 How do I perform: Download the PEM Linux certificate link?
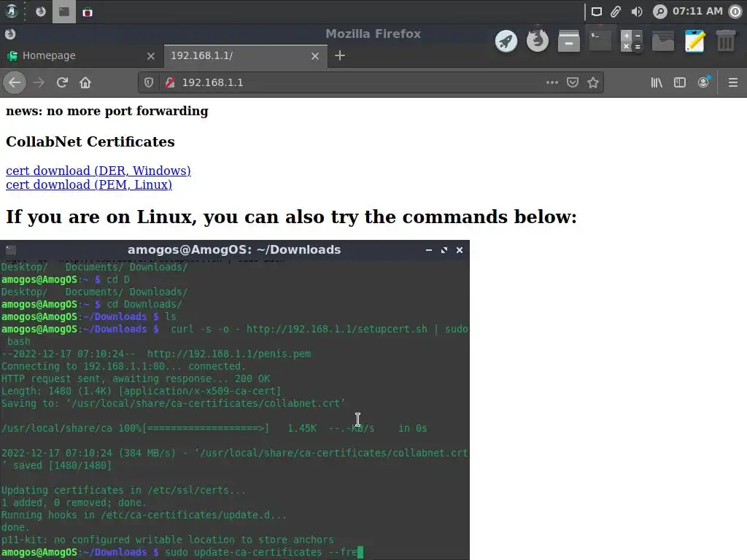coord(88,184)
